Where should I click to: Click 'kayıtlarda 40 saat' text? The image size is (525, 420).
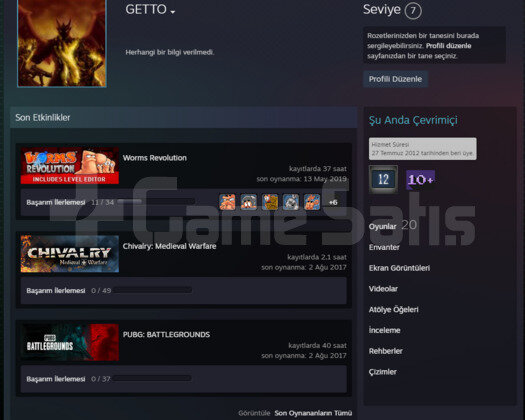click(317, 345)
